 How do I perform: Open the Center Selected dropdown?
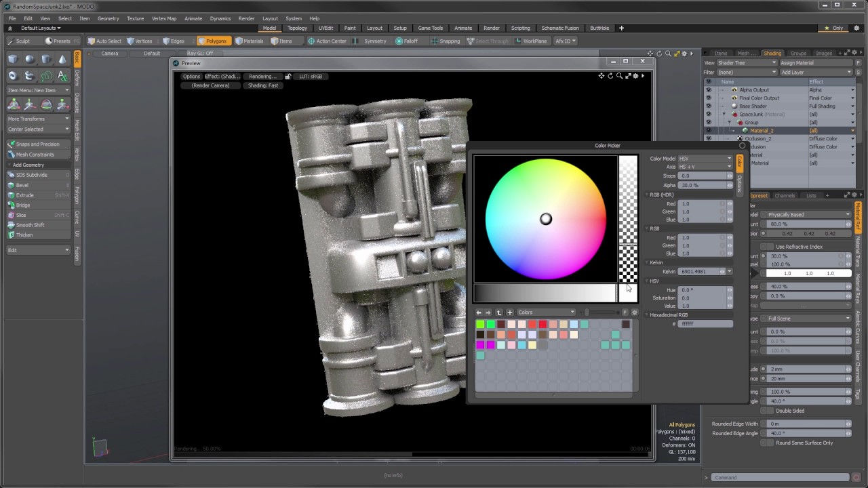click(38, 129)
